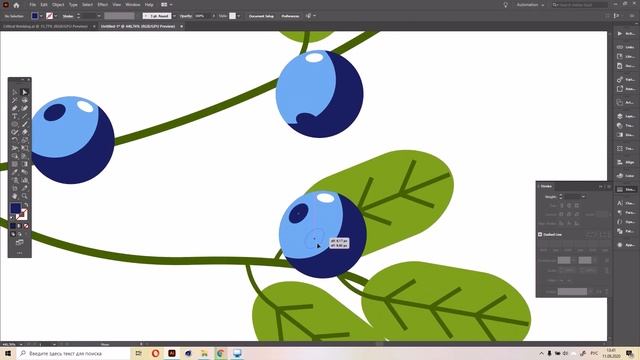Image resolution: width=640 pixels, height=360 pixels.
Task: Open fill color dropdown in control bar
Action: (x=41, y=16)
